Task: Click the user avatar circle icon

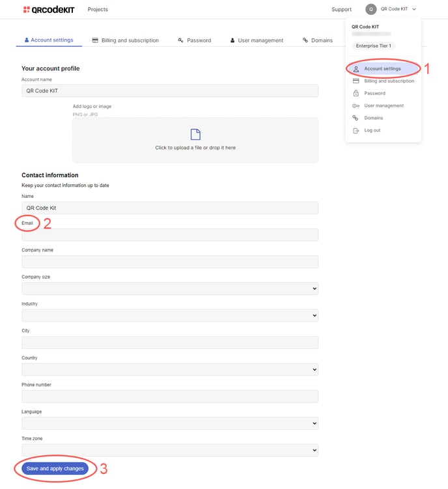Action: pos(371,9)
